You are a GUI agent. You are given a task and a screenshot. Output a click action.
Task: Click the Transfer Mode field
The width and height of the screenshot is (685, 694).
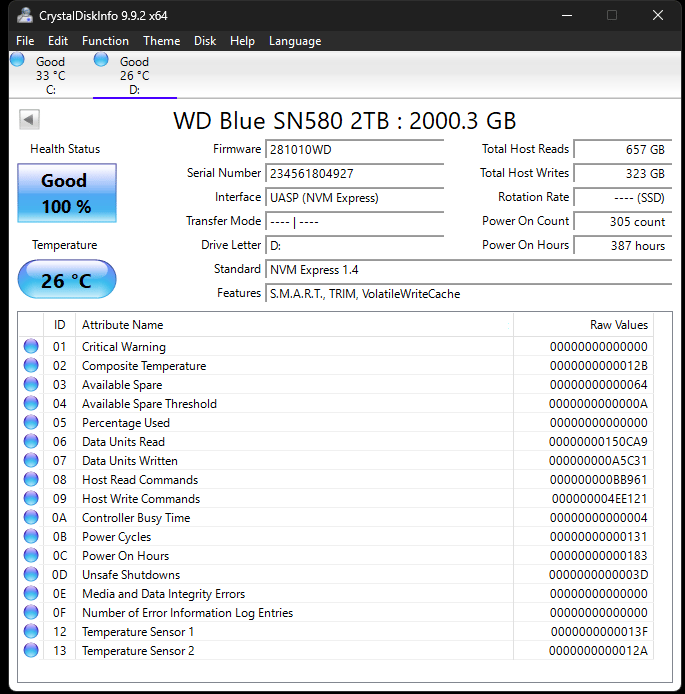(354, 221)
